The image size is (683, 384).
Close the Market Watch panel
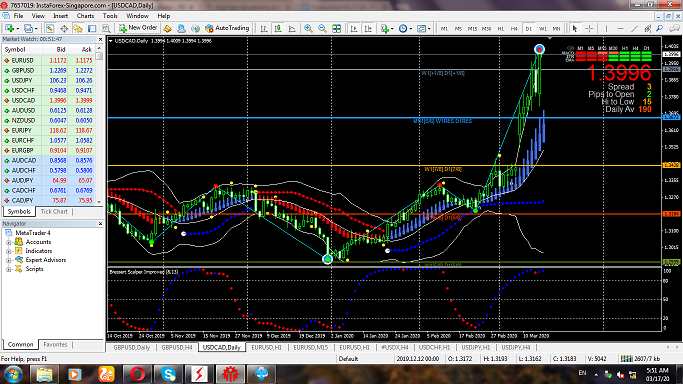100,39
